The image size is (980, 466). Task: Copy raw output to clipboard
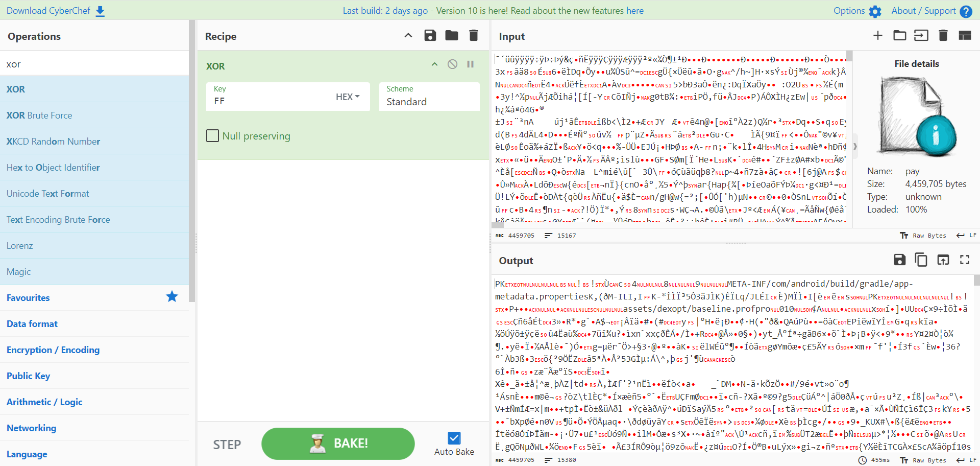[921, 260]
